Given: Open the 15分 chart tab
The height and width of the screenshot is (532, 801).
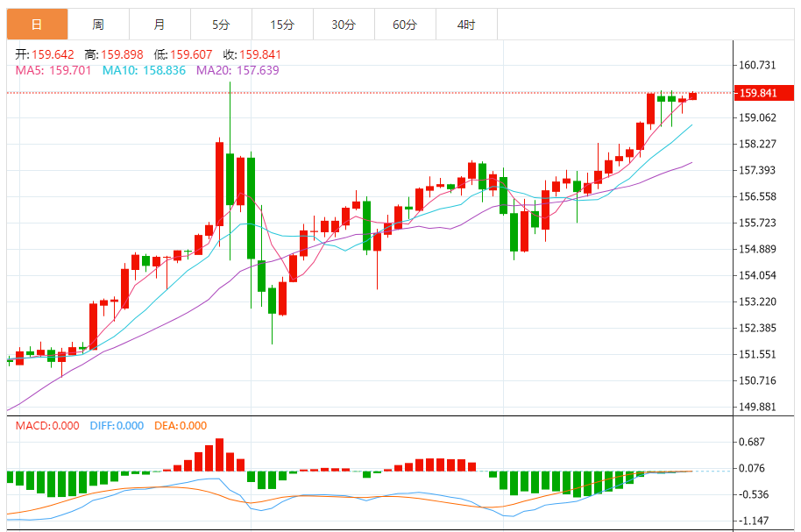Looking at the screenshot, I should 282,24.
